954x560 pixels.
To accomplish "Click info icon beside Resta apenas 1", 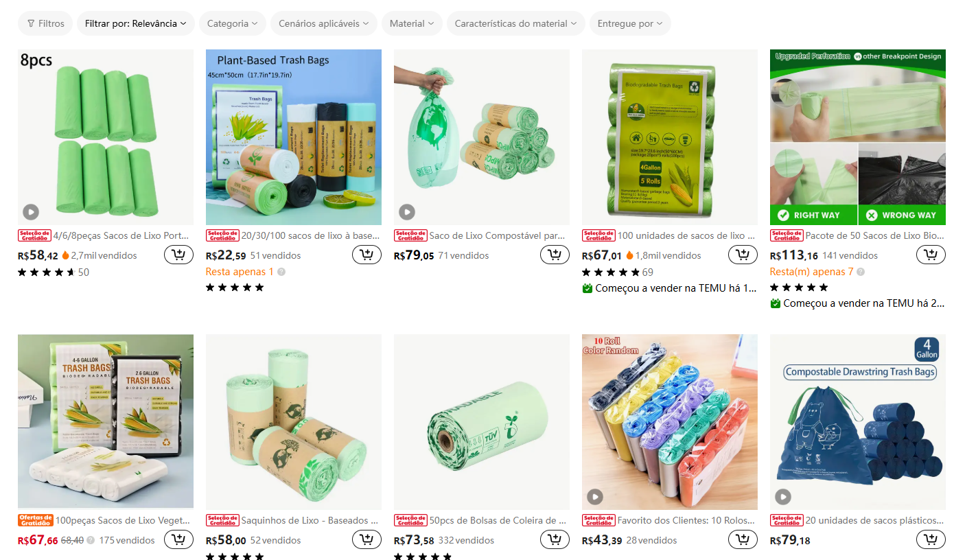I will (x=281, y=272).
